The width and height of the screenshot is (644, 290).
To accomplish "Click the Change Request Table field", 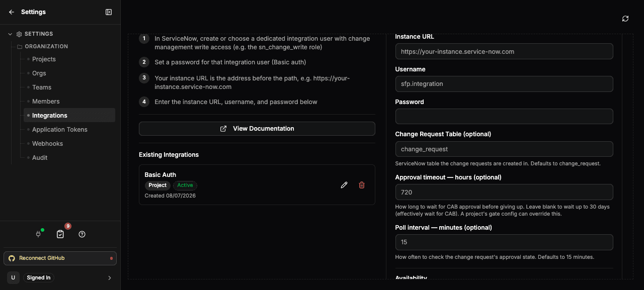I will [504, 149].
